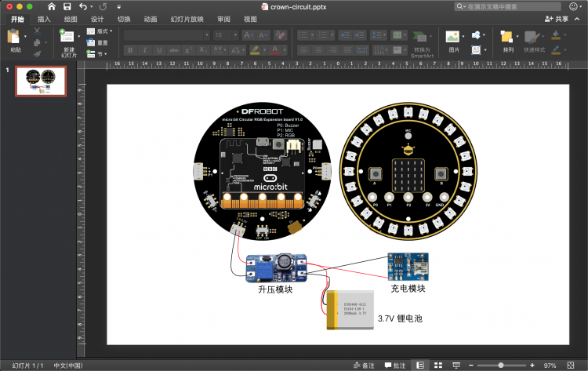Image resolution: width=588 pixels, height=371 pixels.
Task: Toggle normal view button in status bar
Action: click(x=420, y=365)
